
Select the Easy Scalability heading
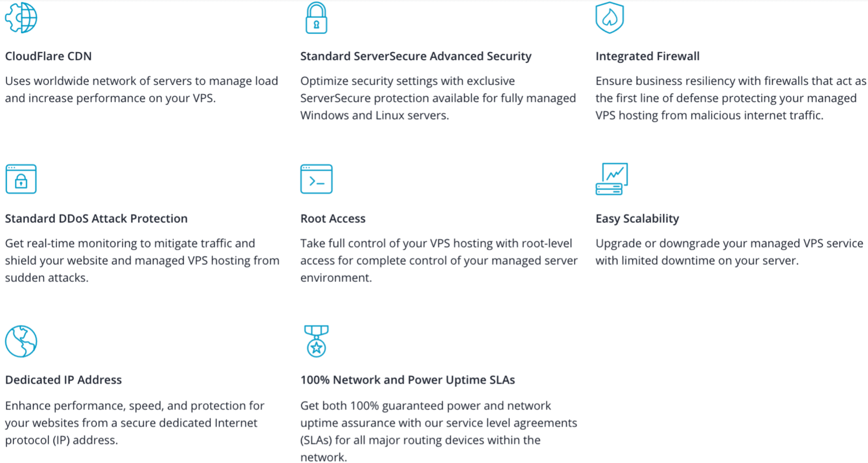pyautogui.click(x=637, y=218)
